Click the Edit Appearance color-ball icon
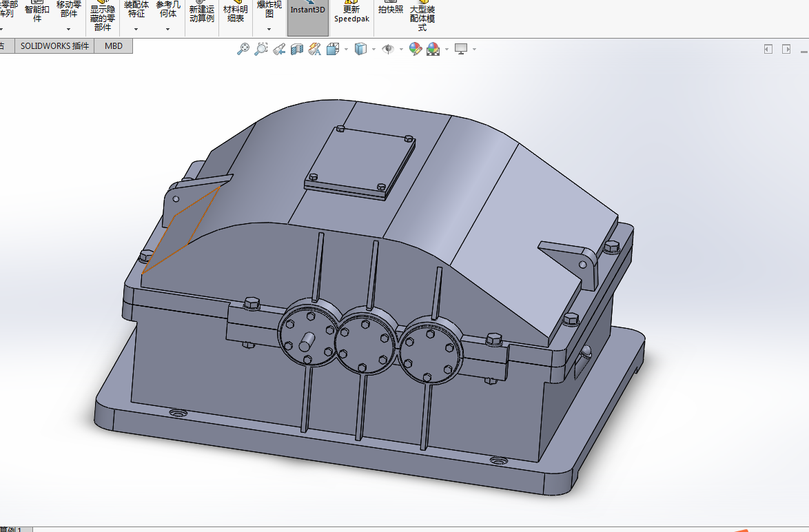Image resolution: width=809 pixels, height=532 pixels. point(415,49)
